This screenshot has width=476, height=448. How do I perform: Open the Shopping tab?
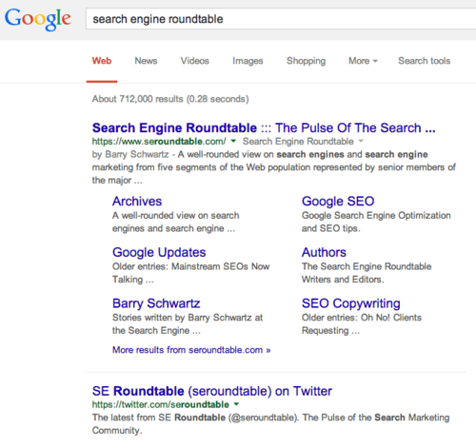click(x=307, y=61)
